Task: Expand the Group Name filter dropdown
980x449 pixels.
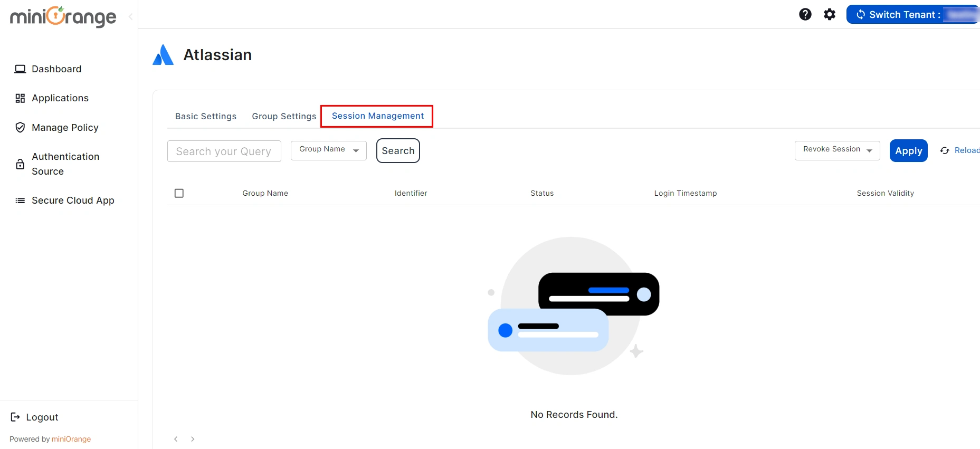Action: point(329,150)
